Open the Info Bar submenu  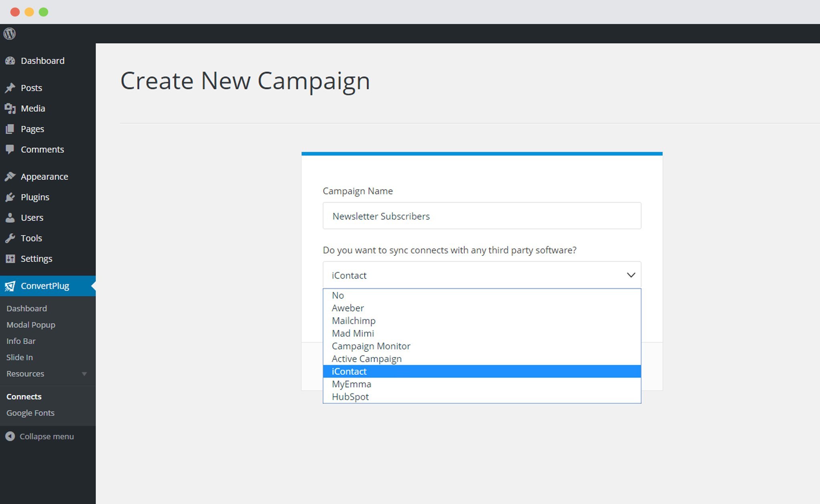coord(21,341)
